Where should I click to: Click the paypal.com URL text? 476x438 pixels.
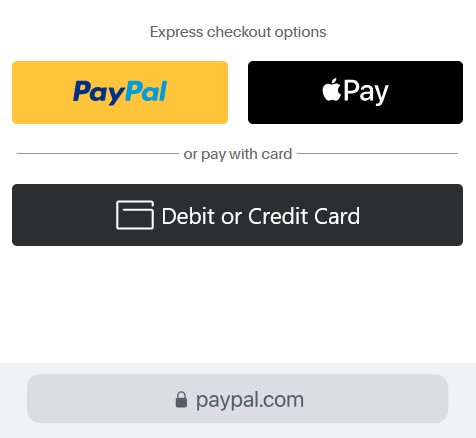coord(250,400)
